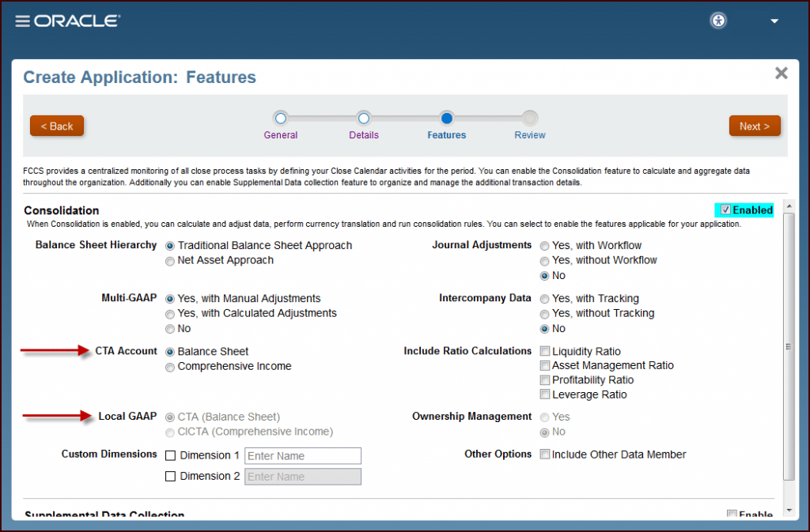Open the hamburger navigation menu
The image size is (810, 532).
click(22, 21)
